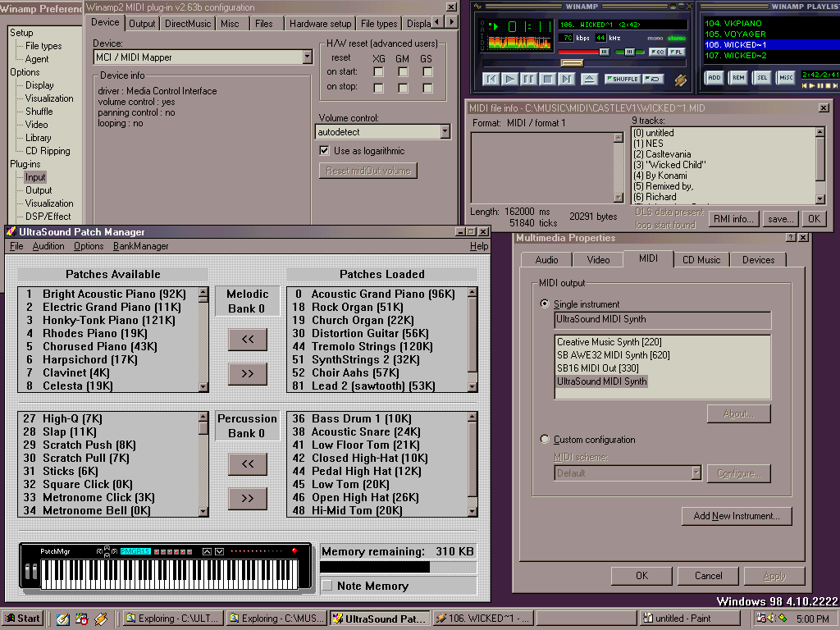This screenshot has width=840, height=630.
Task: Click the scheduler quick launch icon
Action: click(81, 619)
